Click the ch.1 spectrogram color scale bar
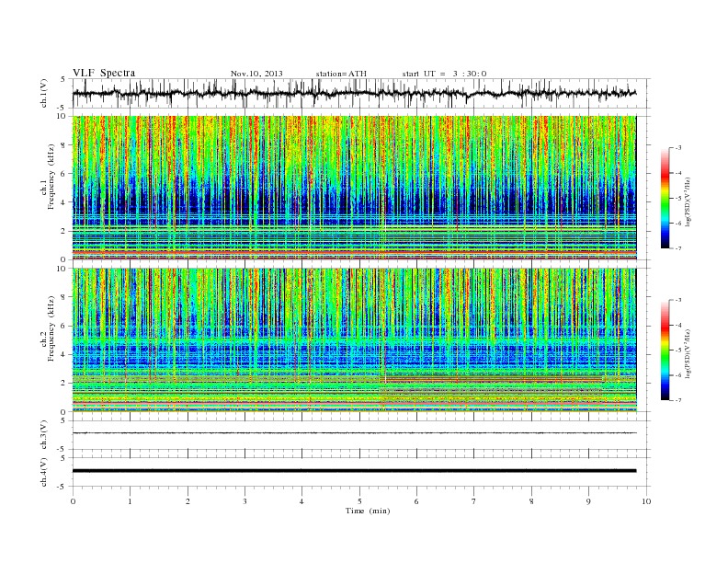The height and width of the screenshot is (563, 728). [665, 198]
